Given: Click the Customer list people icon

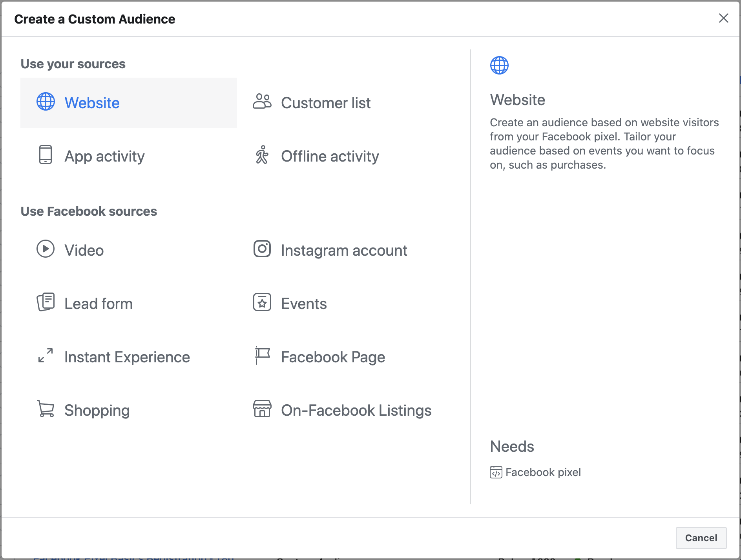Looking at the screenshot, I should (262, 102).
